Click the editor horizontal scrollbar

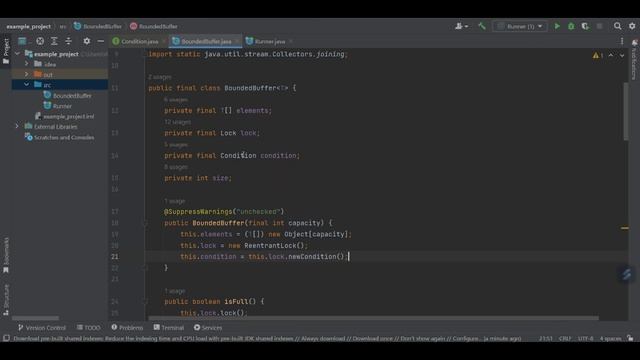373,318
